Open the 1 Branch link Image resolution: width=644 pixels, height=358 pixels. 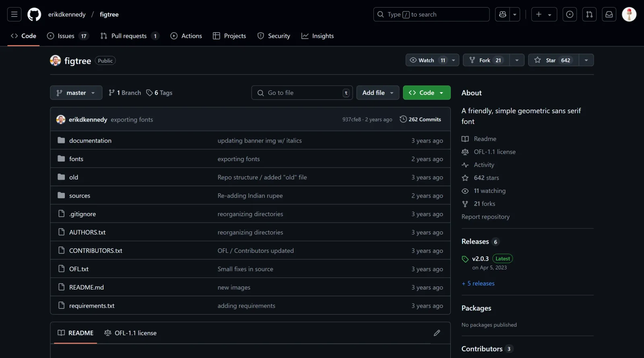coord(125,93)
